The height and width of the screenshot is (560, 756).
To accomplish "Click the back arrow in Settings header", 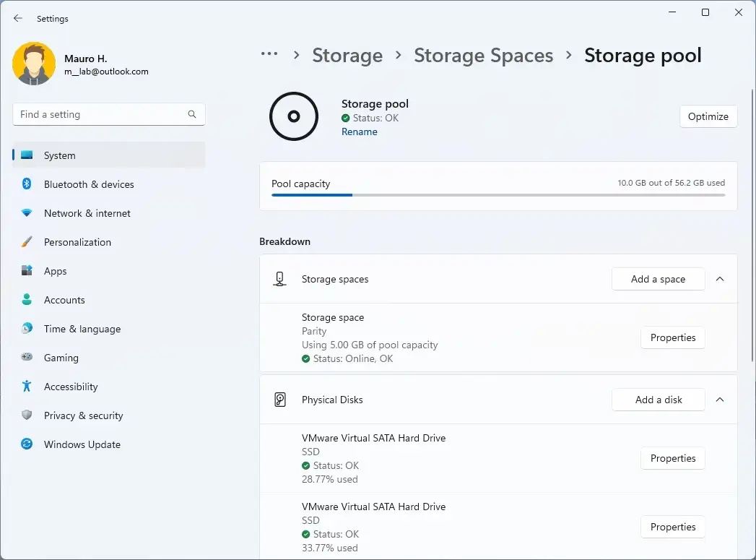I will click(x=18, y=19).
